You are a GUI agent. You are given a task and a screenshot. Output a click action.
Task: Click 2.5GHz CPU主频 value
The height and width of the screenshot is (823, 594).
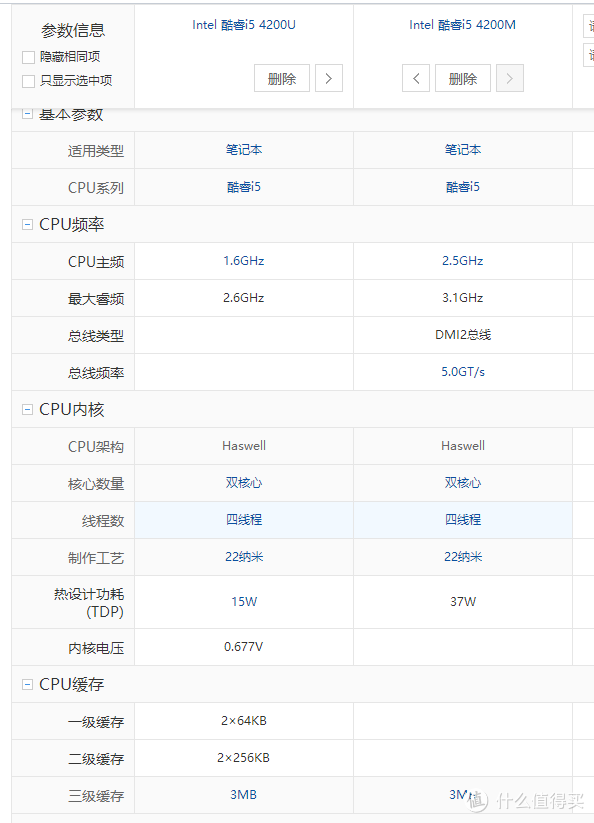click(x=463, y=261)
